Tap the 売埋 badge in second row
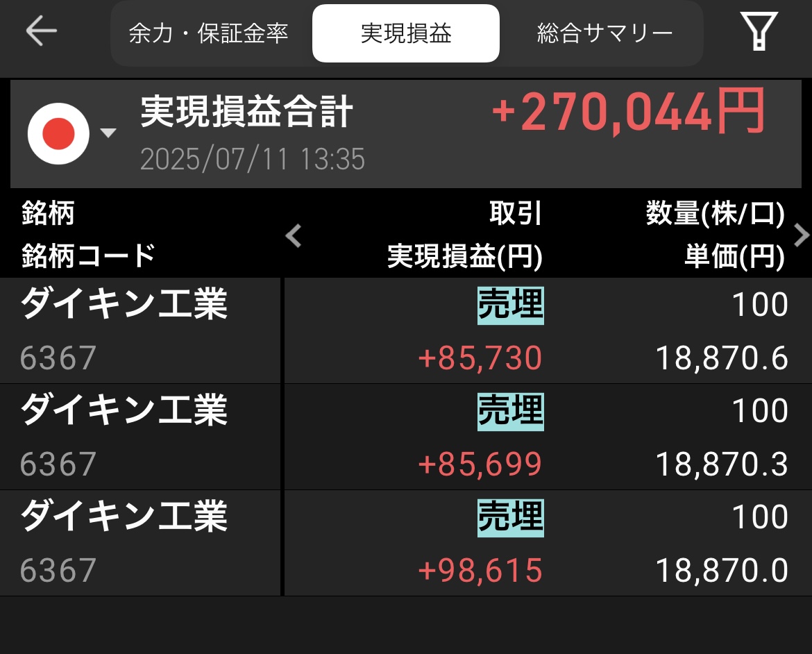 coord(511,412)
